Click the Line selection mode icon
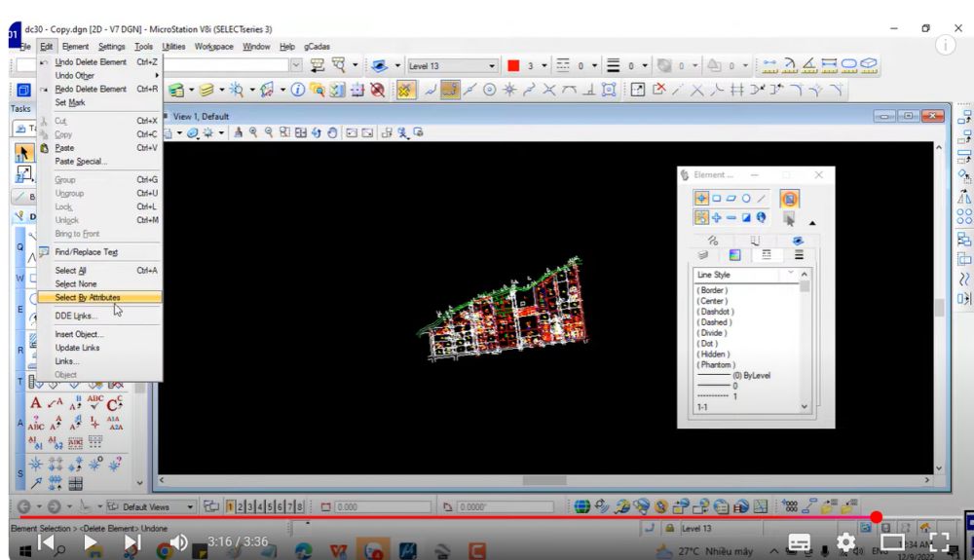The image size is (974, 560). pos(761,199)
